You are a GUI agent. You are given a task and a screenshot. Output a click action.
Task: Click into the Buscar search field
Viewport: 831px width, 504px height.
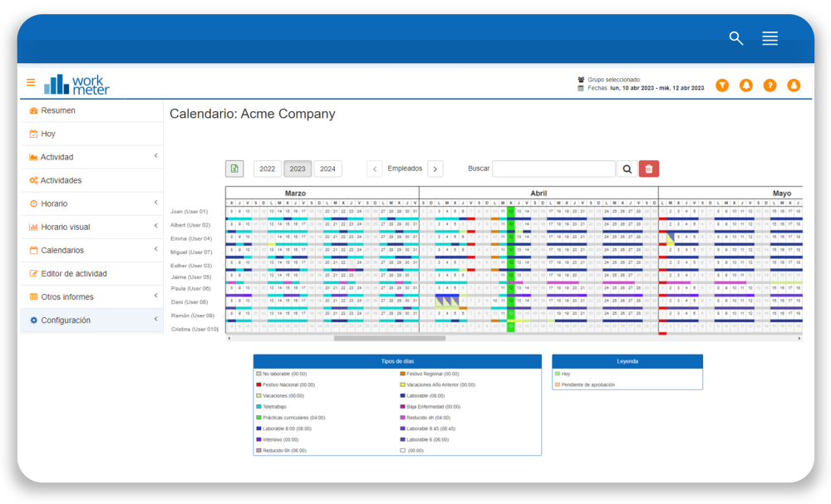click(x=553, y=169)
